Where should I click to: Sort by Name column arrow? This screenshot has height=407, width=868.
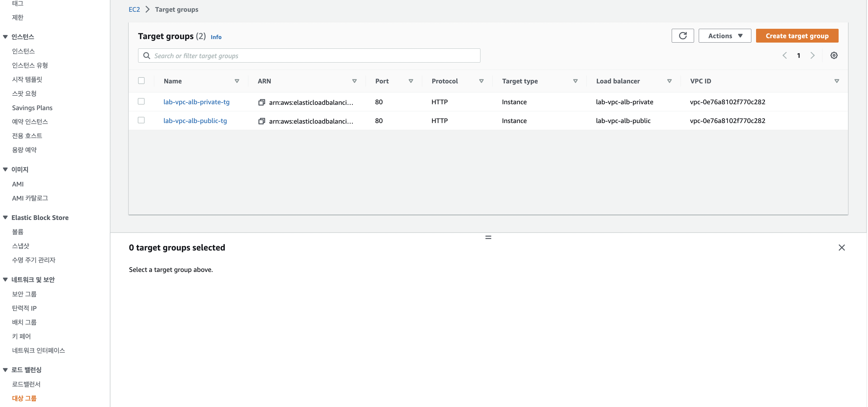237,81
